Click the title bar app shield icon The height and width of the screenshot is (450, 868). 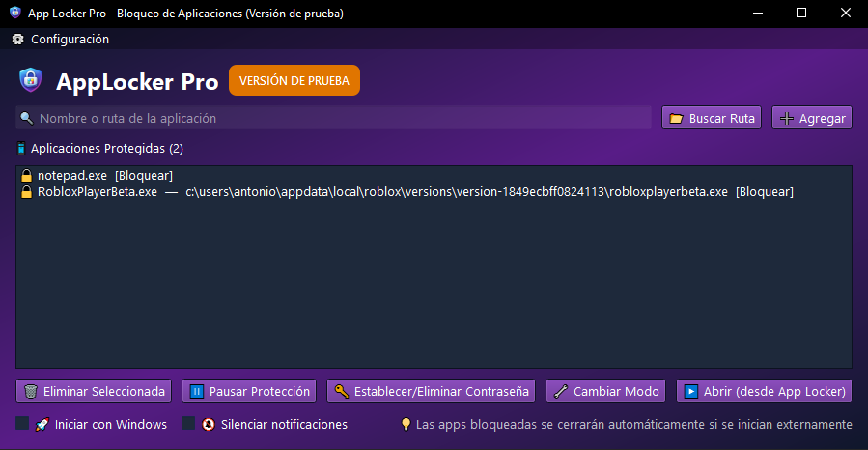pyautogui.click(x=14, y=13)
